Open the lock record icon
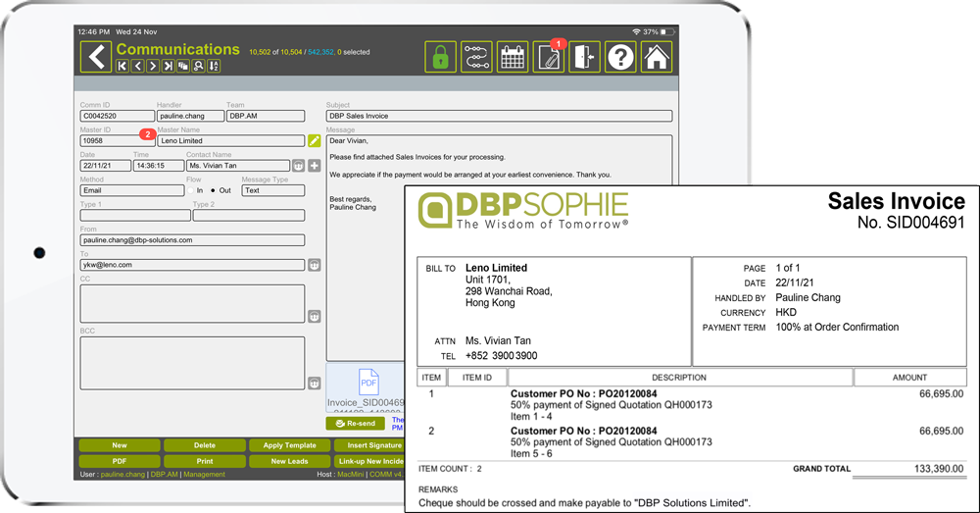Screen dimensions: 980x513 (440, 57)
